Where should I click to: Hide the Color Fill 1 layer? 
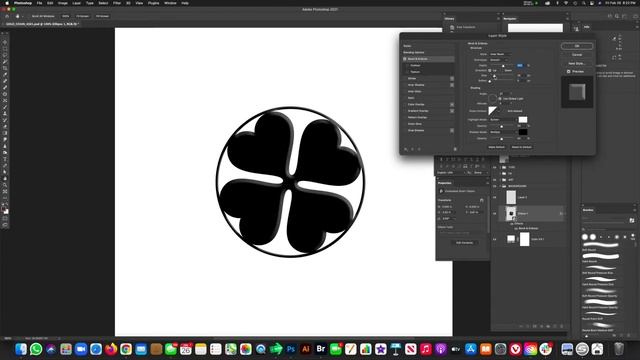tap(495, 239)
